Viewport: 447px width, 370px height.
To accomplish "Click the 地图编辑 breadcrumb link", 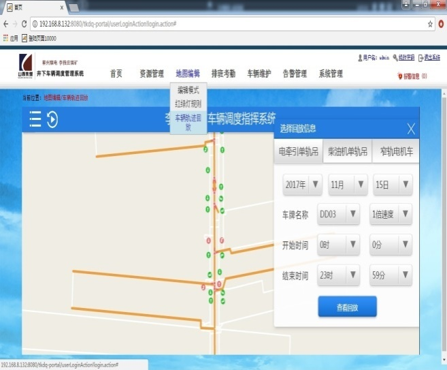I will (52, 98).
